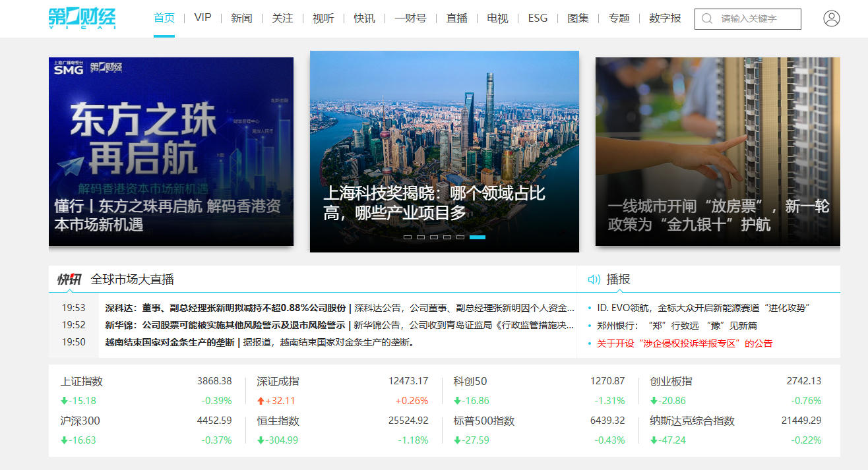Select 快讯 in the top navigation
Screen dimensions: 868x470
click(364, 18)
